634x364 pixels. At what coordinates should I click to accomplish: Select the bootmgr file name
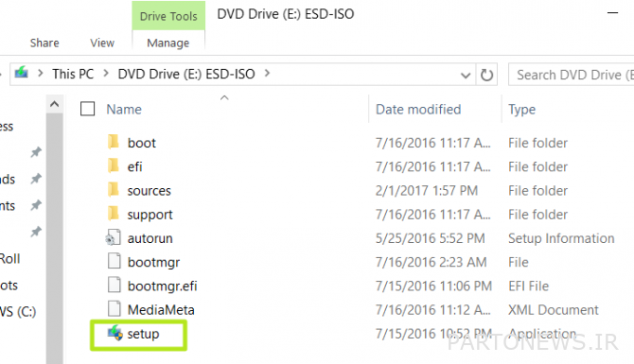[153, 263]
